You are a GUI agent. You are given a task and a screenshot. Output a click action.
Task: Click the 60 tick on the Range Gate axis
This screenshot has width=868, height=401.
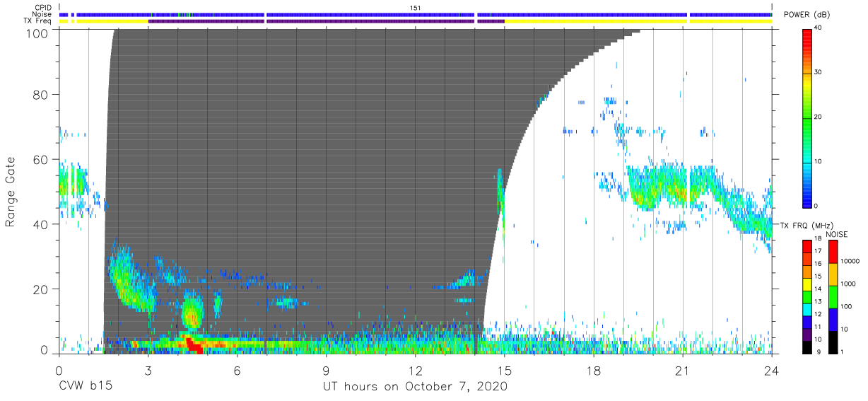pos(42,160)
